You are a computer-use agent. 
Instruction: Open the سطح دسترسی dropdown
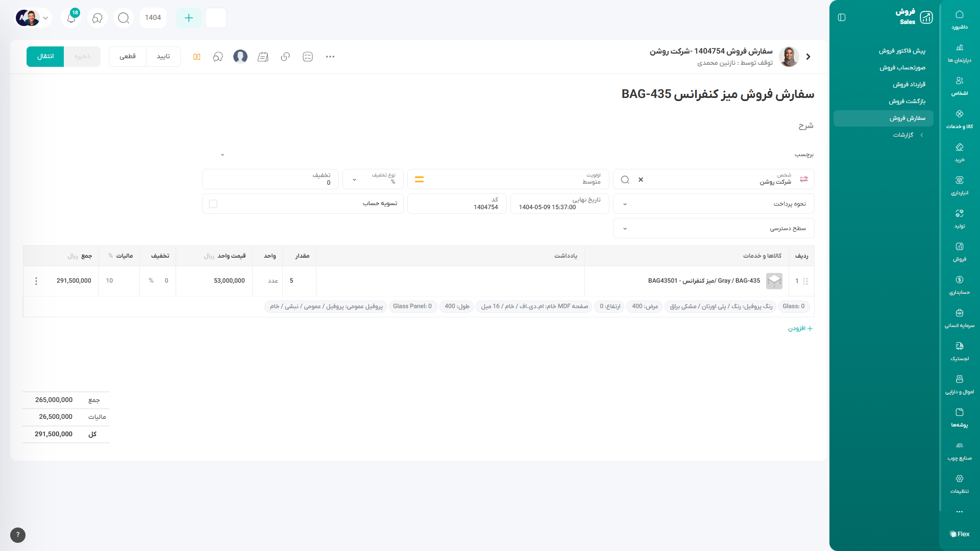point(625,229)
